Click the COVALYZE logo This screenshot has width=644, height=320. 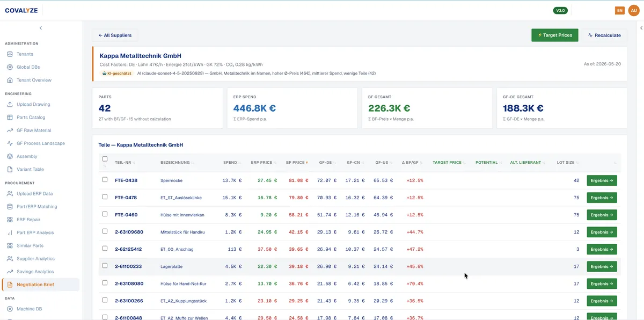(x=21, y=10)
